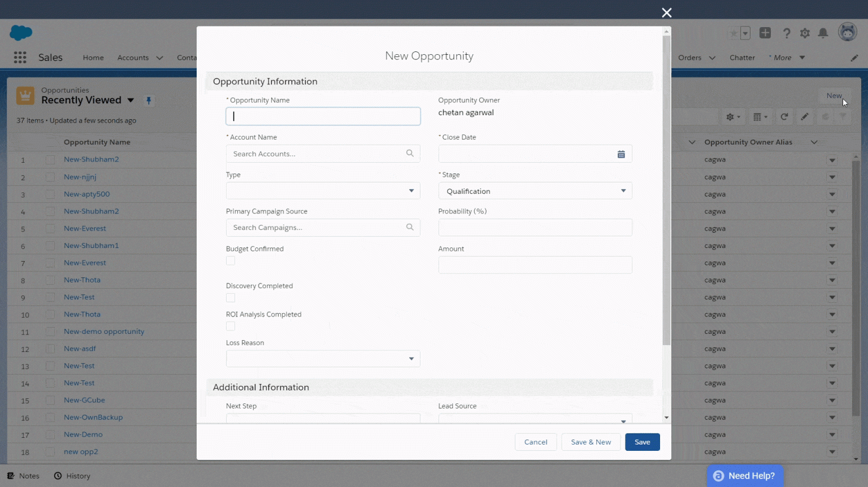Screen dimensions: 868x487
Task: Click the global actions plus icon
Action: point(765,33)
